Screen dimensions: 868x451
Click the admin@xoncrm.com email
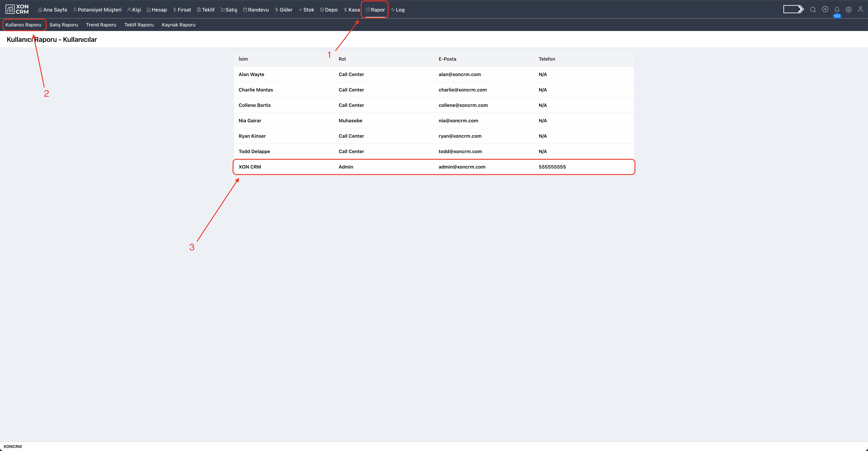click(462, 167)
